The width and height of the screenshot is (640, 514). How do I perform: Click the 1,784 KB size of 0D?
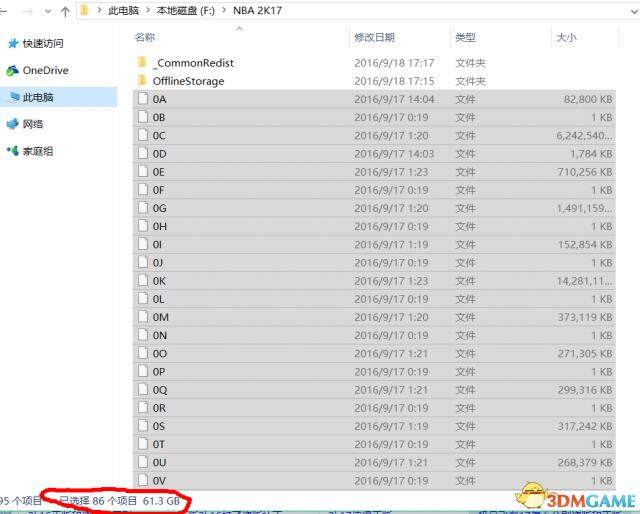pyautogui.click(x=591, y=154)
